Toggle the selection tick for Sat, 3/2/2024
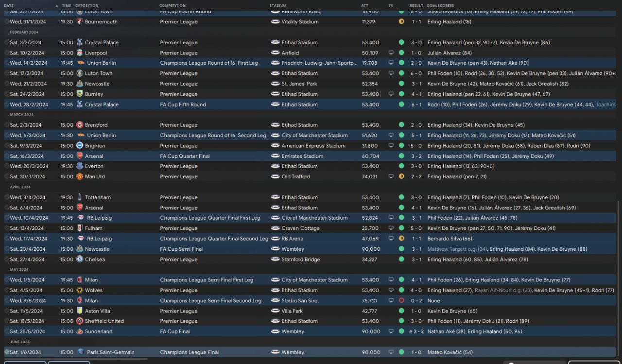This screenshot has width=622, height=364. (7, 43)
